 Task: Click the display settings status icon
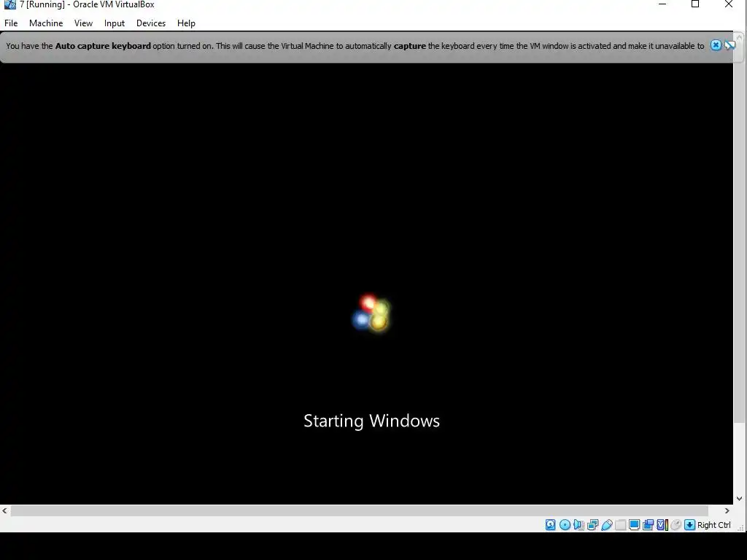point(634,525)
